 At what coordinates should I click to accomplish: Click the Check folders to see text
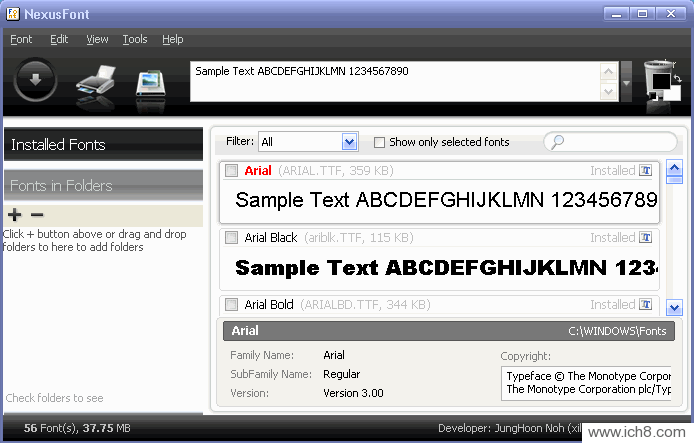click(x=54, y=398)
